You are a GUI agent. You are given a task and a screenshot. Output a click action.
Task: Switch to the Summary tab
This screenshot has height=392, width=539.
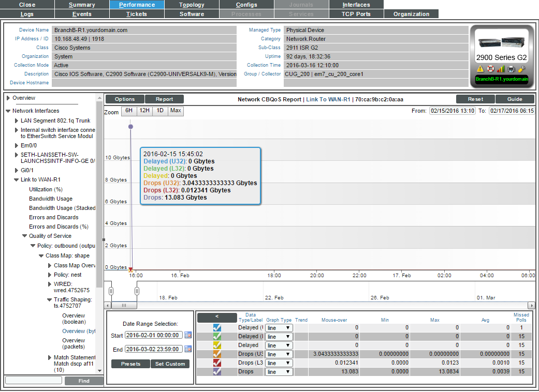coord(82,5)
